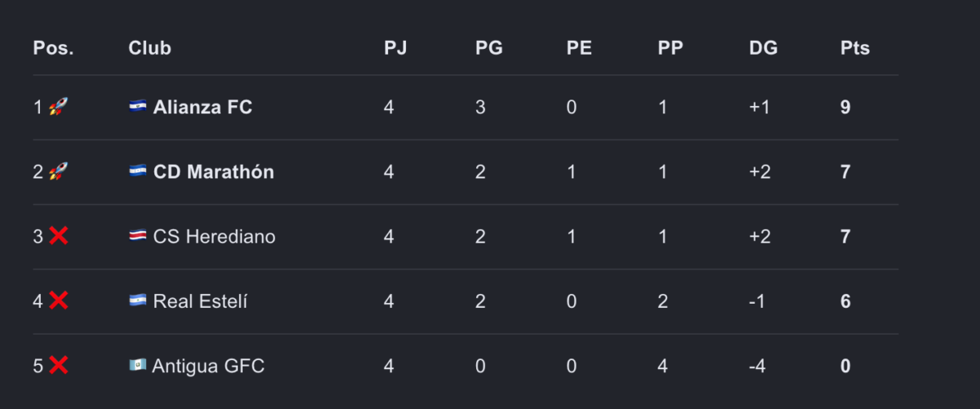Sort by the Pts column header

click(855, 48)
